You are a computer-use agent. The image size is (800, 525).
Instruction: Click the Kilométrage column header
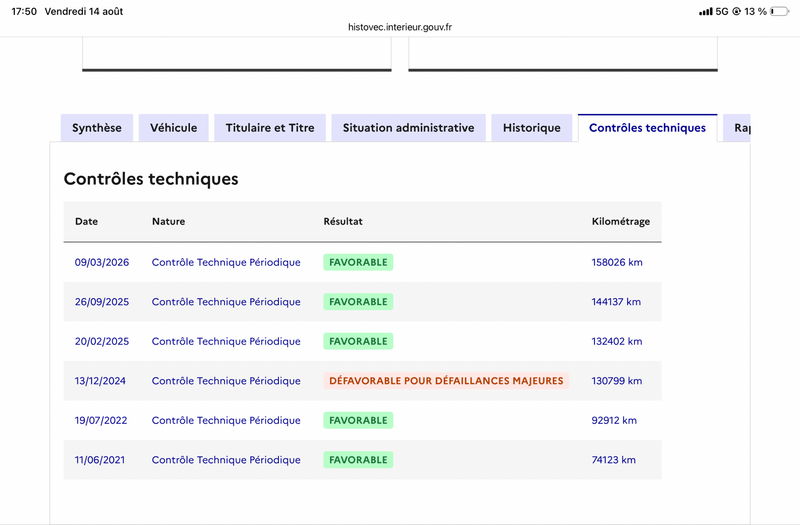point(621,221)
